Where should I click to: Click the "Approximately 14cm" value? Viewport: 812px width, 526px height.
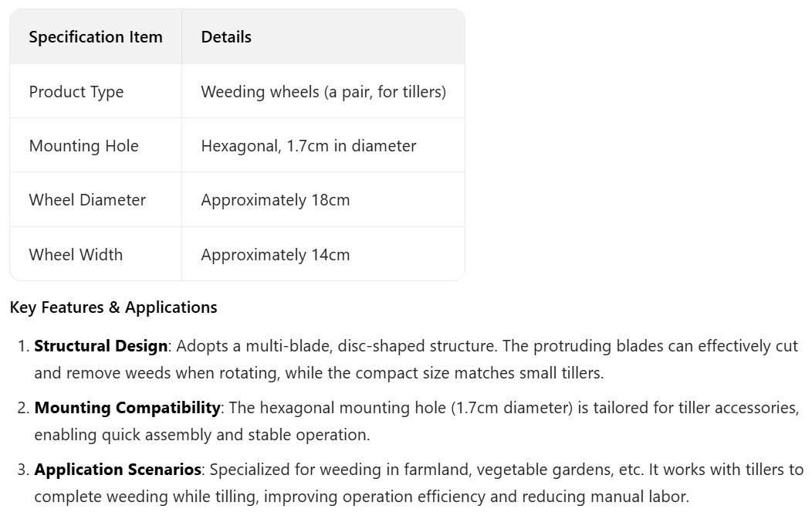tap(275, 255)
